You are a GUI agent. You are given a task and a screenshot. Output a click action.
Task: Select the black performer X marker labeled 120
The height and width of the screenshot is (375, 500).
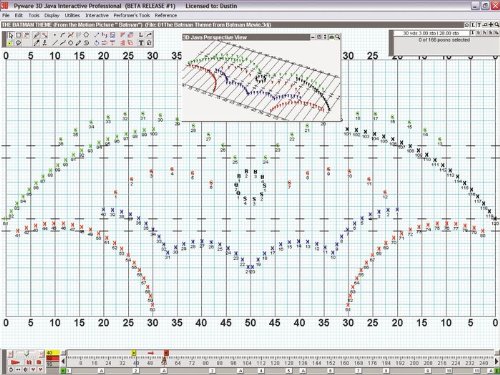pyautogui.click(x=495, y=219)
